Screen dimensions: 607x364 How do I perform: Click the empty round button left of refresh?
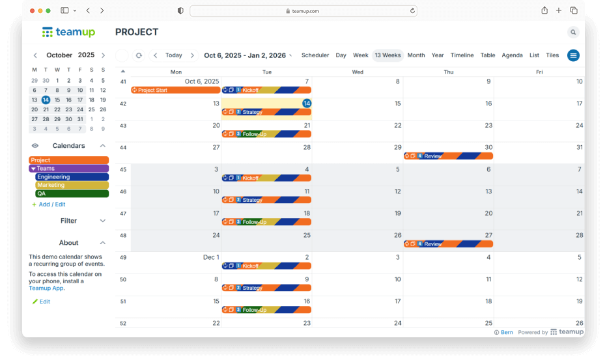pos(122,55)
